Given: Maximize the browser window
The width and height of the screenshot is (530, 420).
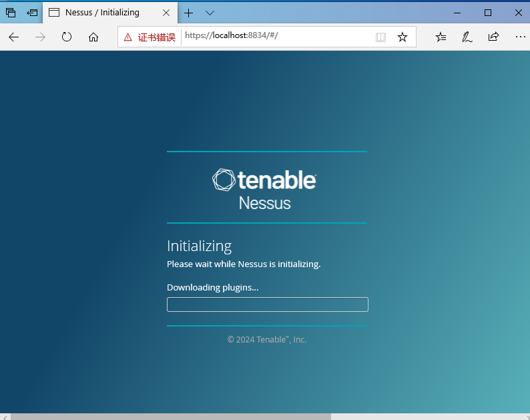Looking at the screenshot, I should click(x=488, y=13).
